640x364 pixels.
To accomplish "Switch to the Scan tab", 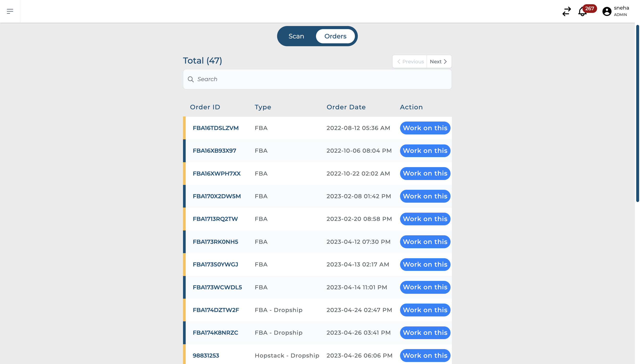I will 296,36.
